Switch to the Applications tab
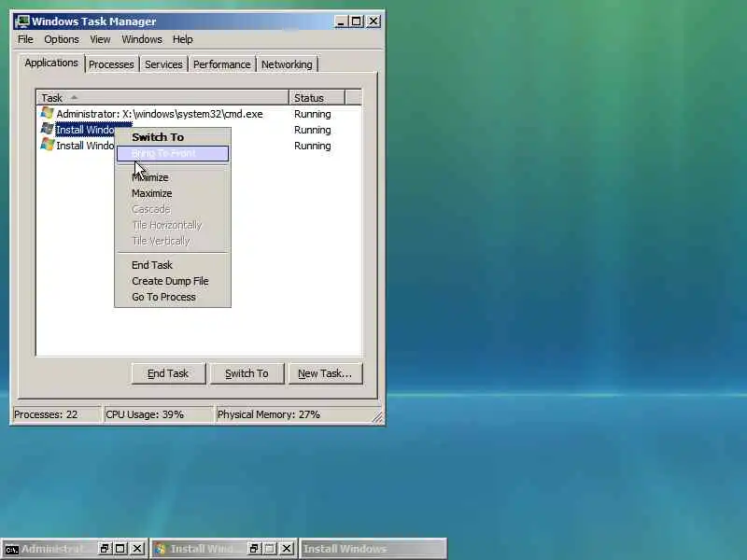Screen dimensions: 747x560 (x=51, y=63)
